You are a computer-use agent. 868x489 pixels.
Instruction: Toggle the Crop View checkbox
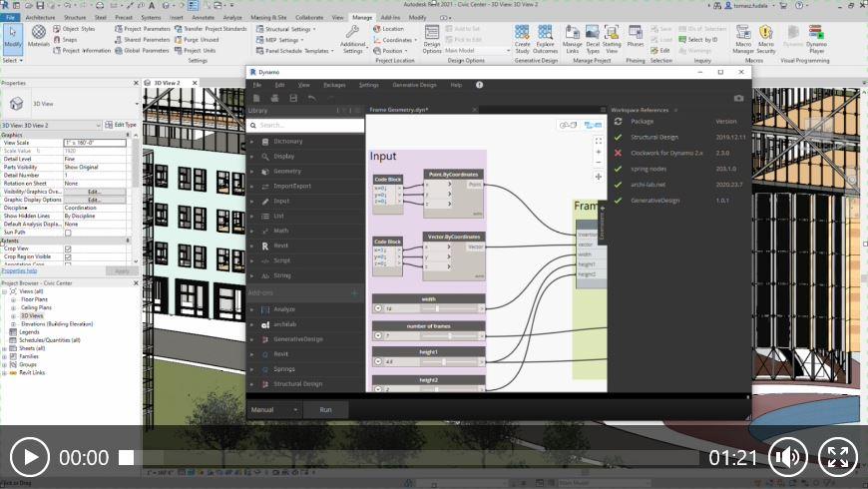(68, 248)
